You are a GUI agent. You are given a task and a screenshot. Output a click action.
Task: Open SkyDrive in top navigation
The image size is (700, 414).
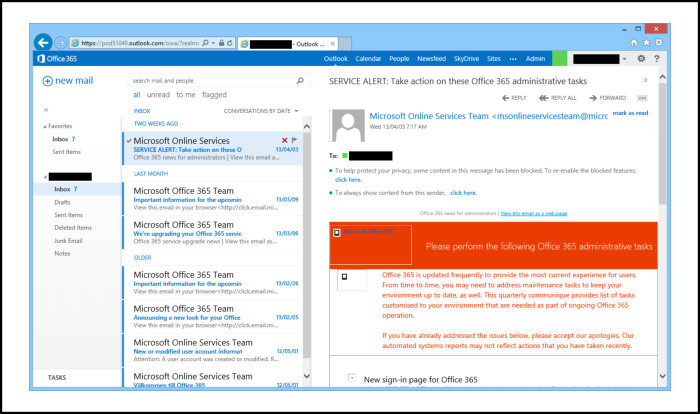tap(467, 59)
